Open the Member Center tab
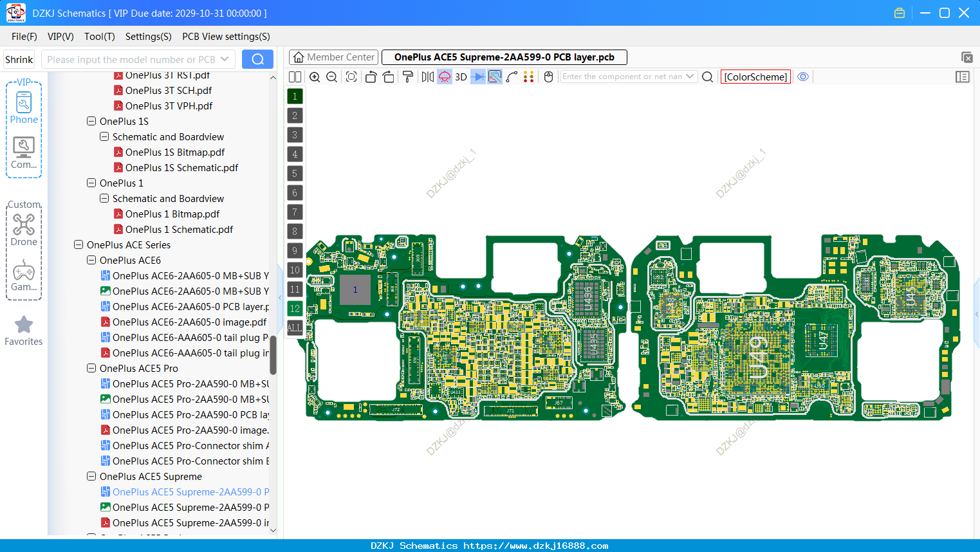This screenshot has width=980, height=552. point(334,57)
